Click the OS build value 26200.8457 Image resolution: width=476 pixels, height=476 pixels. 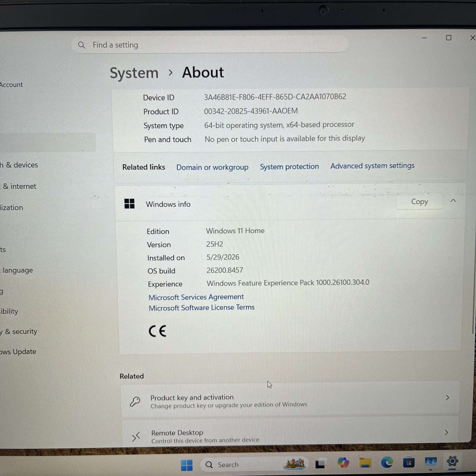click(225, 270)
